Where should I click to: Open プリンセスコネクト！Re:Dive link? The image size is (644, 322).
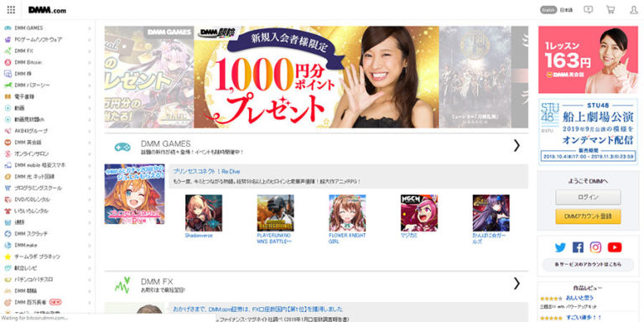206,171
